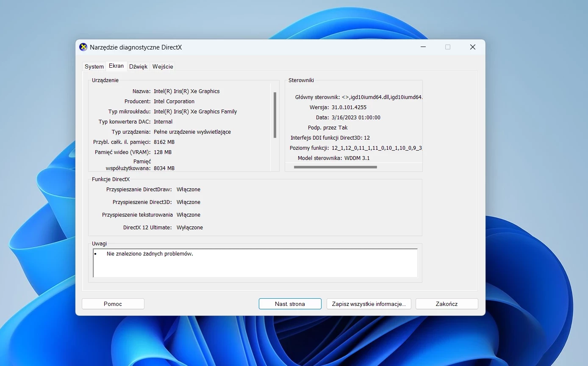Click the chip type Intel(R) Iris(R) Xe Graphics Family
Image resolution: width=588 pixels, height=366 pixels.
click(195, 111)
